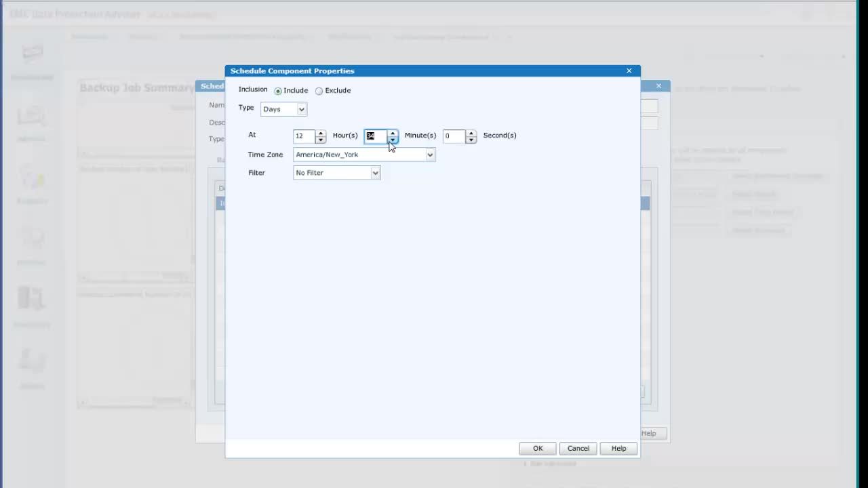Close the Schedule Component Properties dialog
The image size is (868, 488).
click(x=629, y=71)
